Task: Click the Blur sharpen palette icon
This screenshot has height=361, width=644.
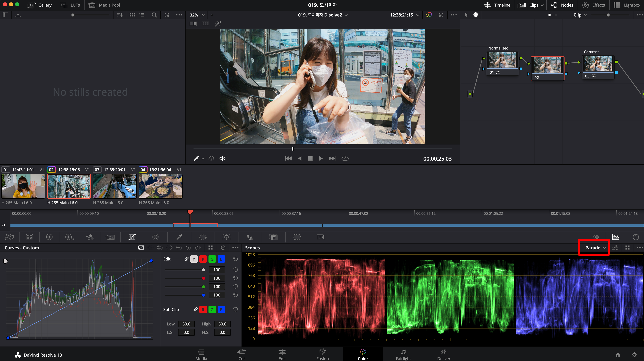Action: click(250, 237)
